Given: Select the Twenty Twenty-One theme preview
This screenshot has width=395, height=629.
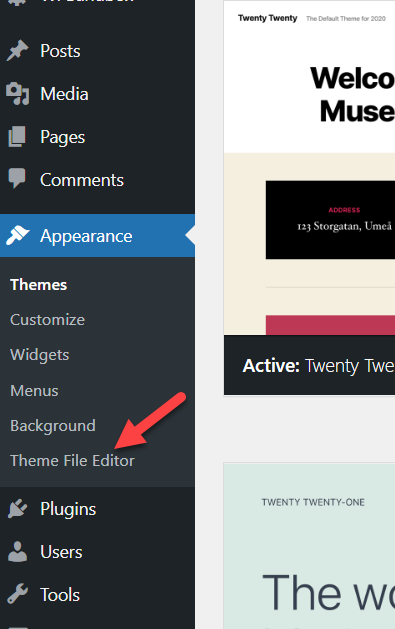Looking at the screenshot, I should pos(309,546).
